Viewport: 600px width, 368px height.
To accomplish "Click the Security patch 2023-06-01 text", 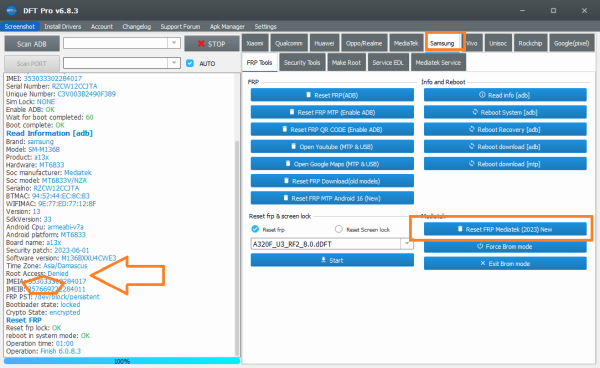I will [x=47, y=250].
